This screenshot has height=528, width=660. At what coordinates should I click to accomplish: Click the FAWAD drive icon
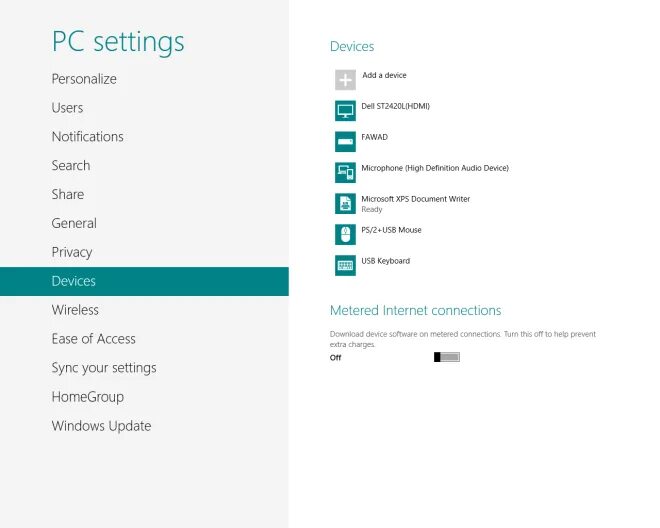coord(345,141)
